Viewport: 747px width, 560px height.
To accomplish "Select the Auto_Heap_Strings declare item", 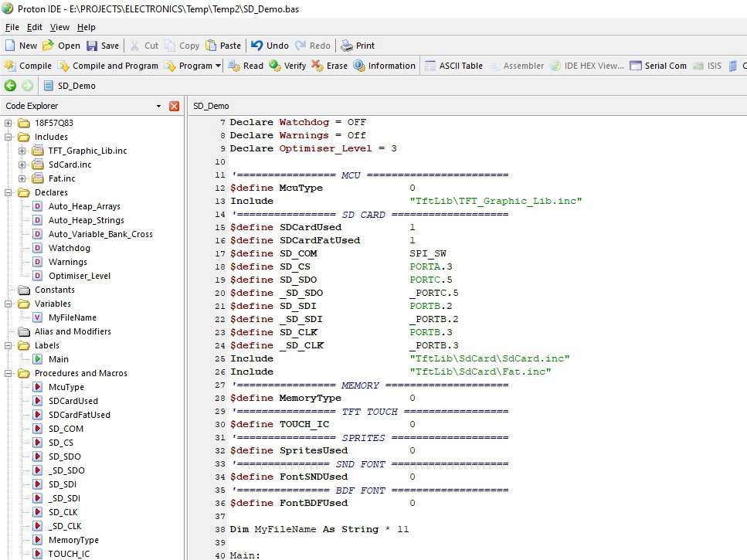I will coord(87,220).
